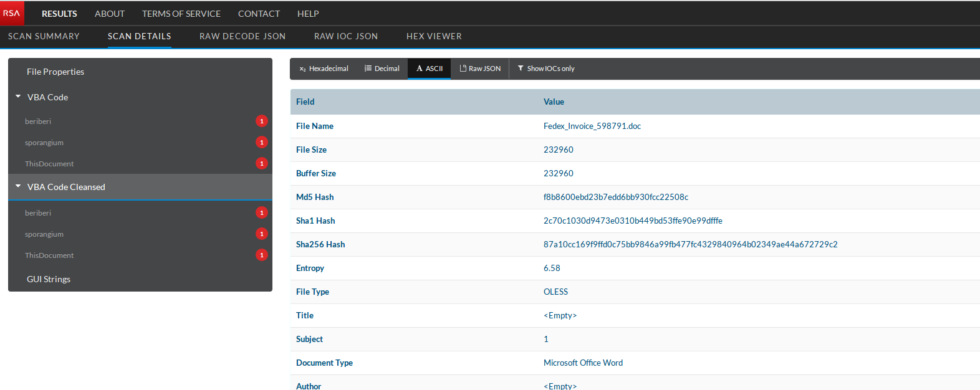980x390 pixels.
Task: Select ThisDocument under VBA Code
Action: point(49,164)
